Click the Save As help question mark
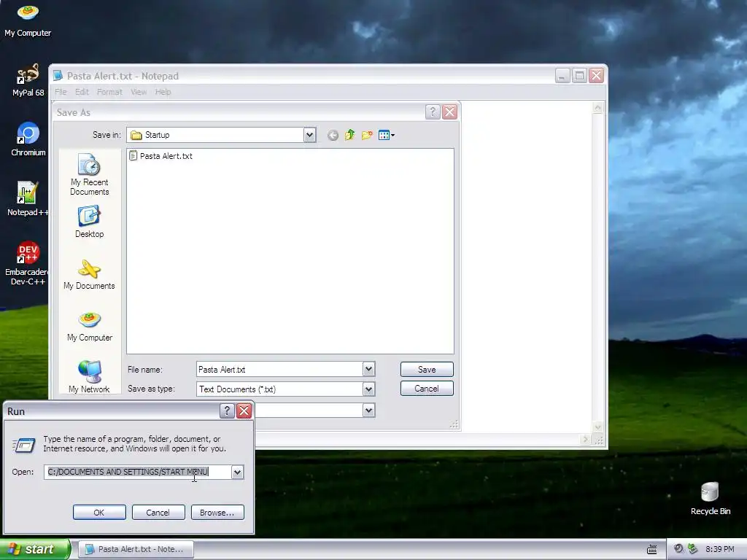The width and height of the screenshot is (747, 560). [x=432, y=112]
